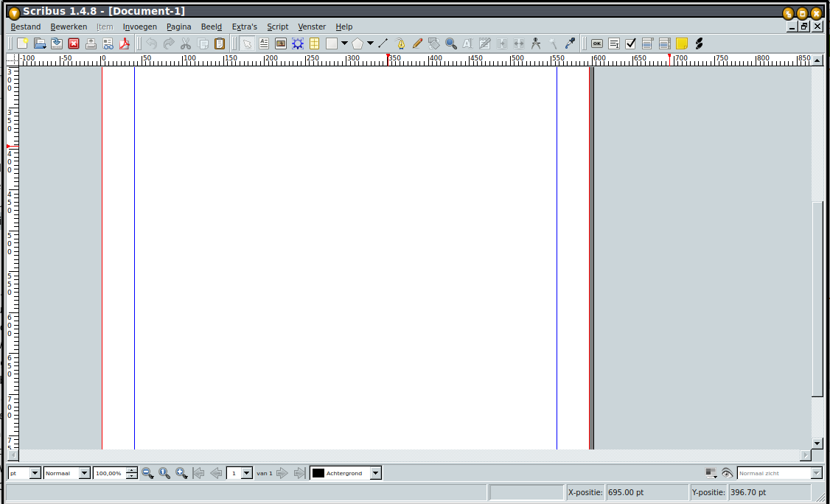Click the vertical scrollbar down arrow
The height and width of the screenshot is (504, 830).
[817, 444]
